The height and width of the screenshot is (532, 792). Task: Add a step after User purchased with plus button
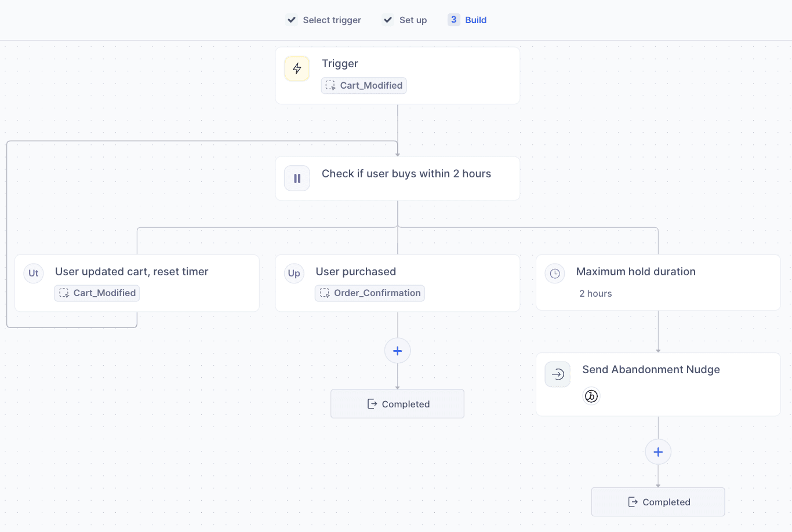point(397,350)
